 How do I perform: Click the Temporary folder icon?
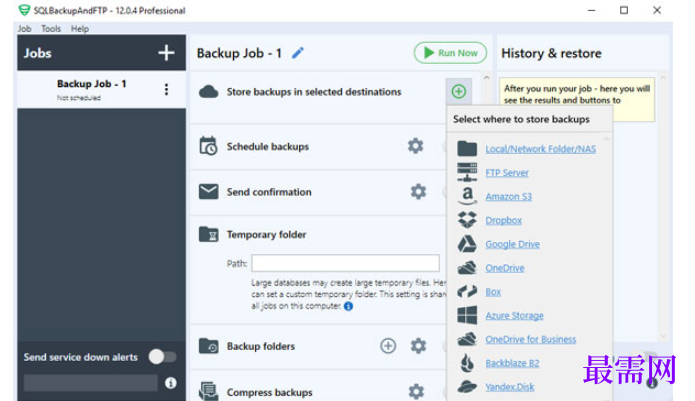pos(208,234)
